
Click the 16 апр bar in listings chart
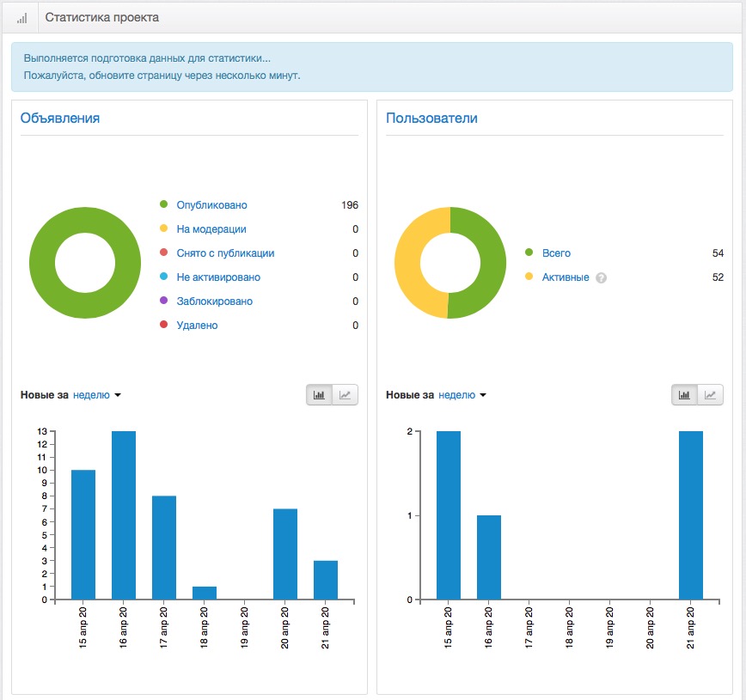pyautogui.click(x=124, y=515)
